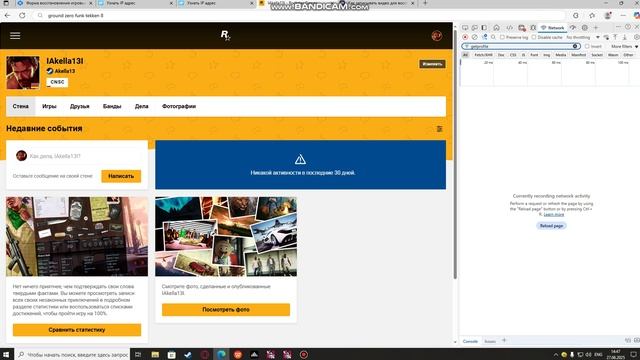Click the IAkella13I profile avatar picture

pos(23,73)
